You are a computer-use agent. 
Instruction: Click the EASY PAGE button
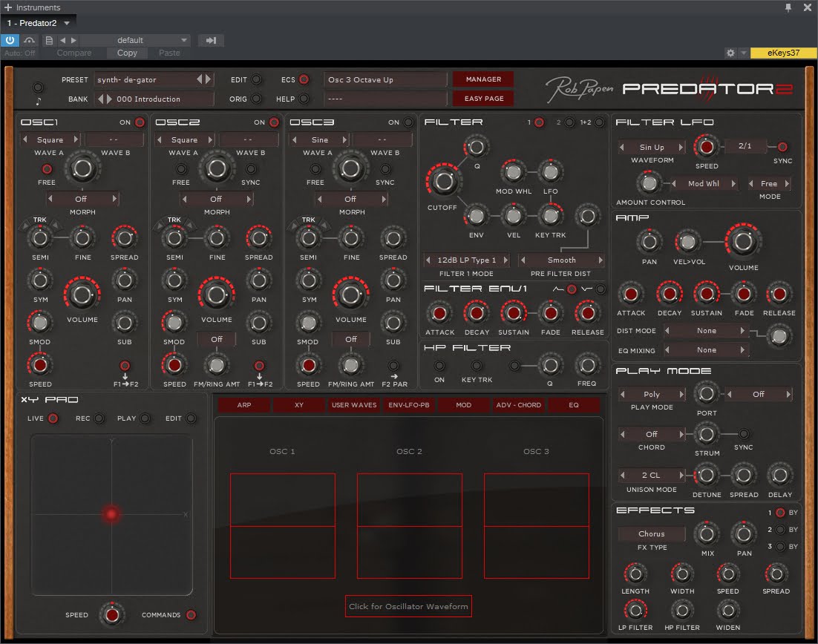tap(483, 98)
